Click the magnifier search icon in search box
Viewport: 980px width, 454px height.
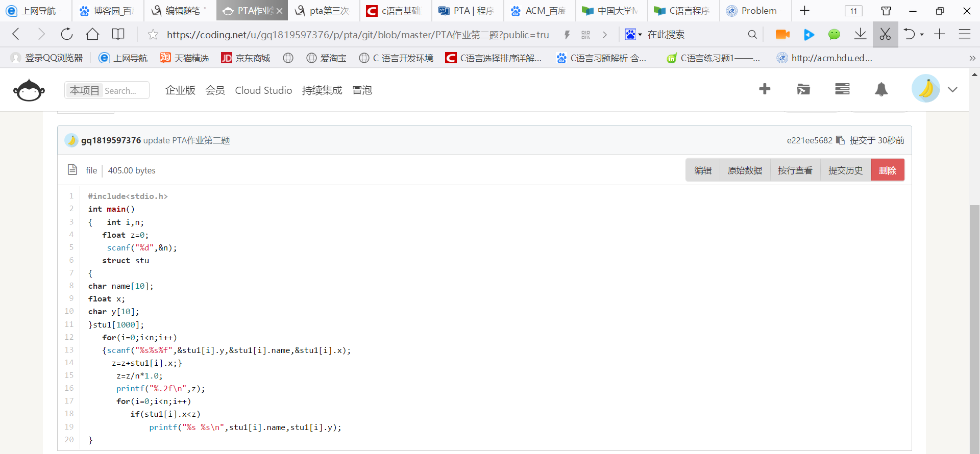click(x=752, y=35)
